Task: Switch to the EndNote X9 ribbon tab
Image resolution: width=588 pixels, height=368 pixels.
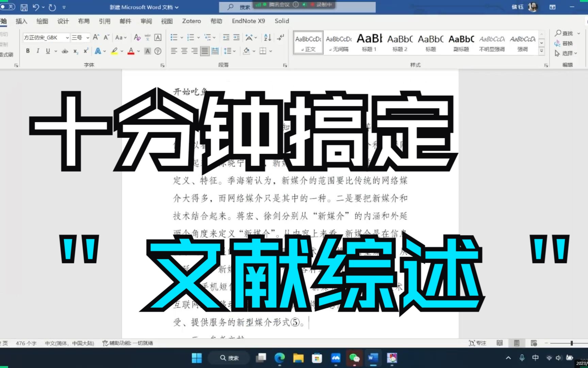Action: [248, 21]
